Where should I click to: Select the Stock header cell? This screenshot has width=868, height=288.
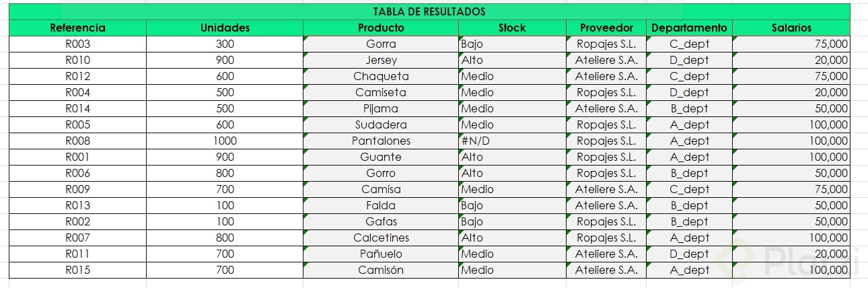coord(512,28)
